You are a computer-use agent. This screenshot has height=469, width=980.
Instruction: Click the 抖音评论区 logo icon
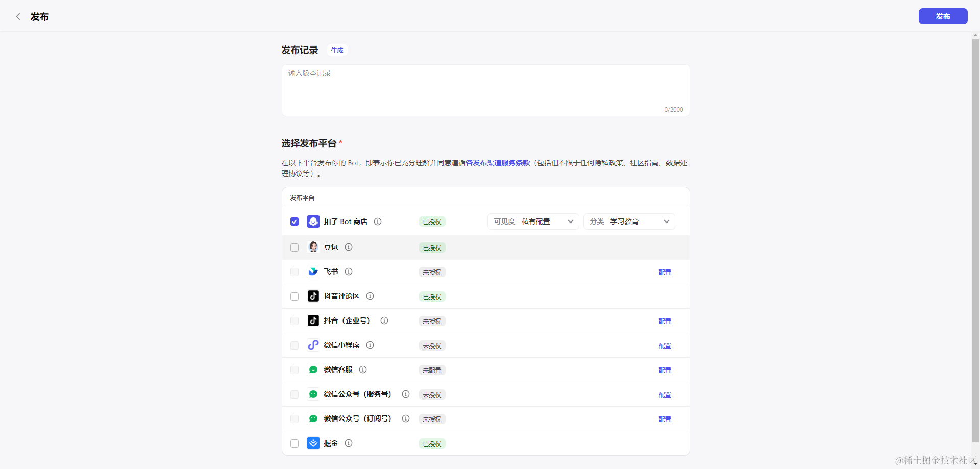[x=313, y=296]
